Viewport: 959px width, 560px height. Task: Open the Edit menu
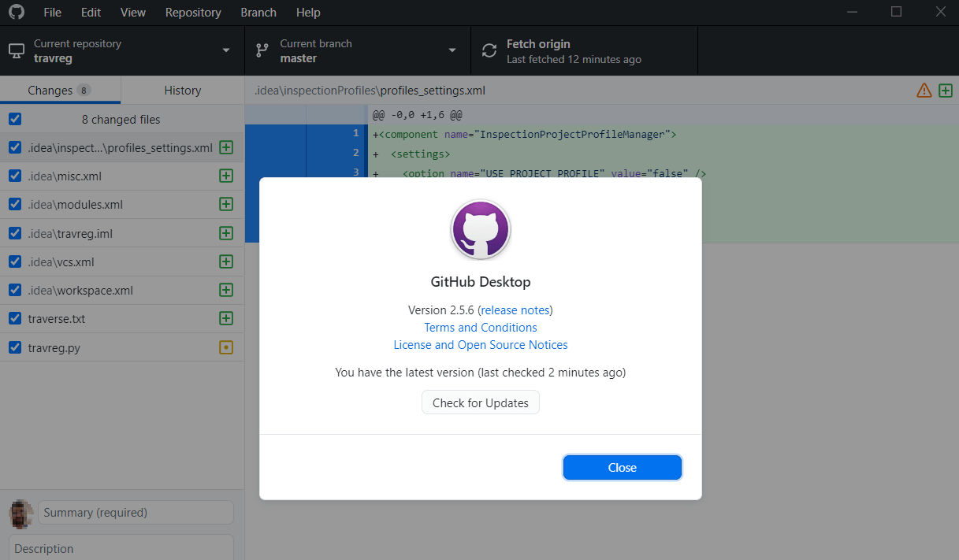[x=91, y=13]
